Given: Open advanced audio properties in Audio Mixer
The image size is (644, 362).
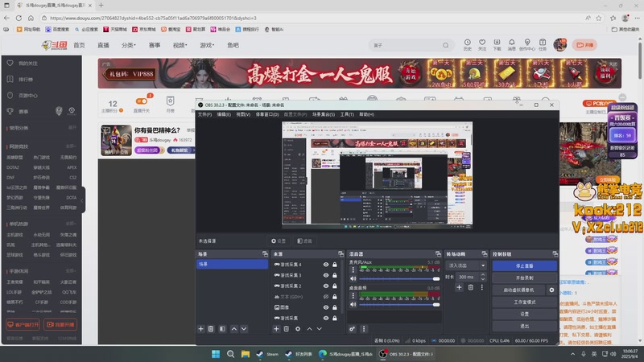Looking at the screenshot, I should point(352,329).
